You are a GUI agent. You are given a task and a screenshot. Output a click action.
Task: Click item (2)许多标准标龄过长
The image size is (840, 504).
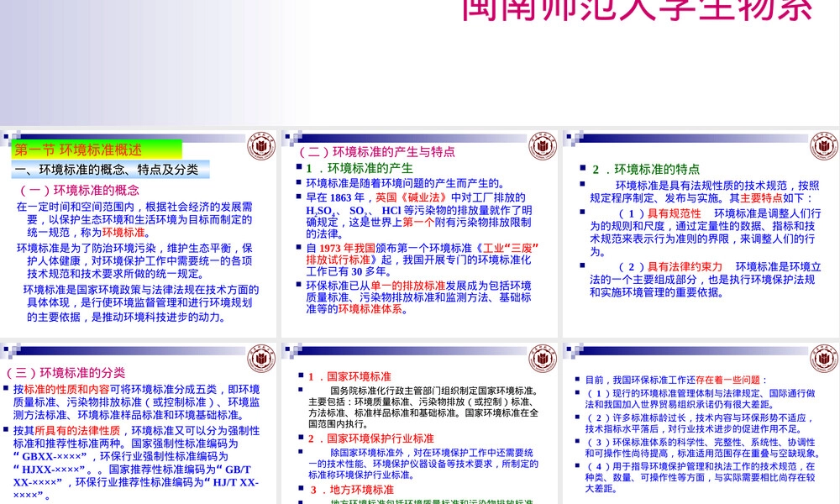point(701,423)
